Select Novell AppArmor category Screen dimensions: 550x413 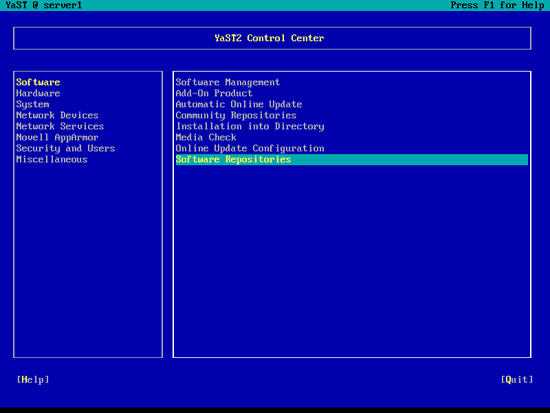pos(57,138)
